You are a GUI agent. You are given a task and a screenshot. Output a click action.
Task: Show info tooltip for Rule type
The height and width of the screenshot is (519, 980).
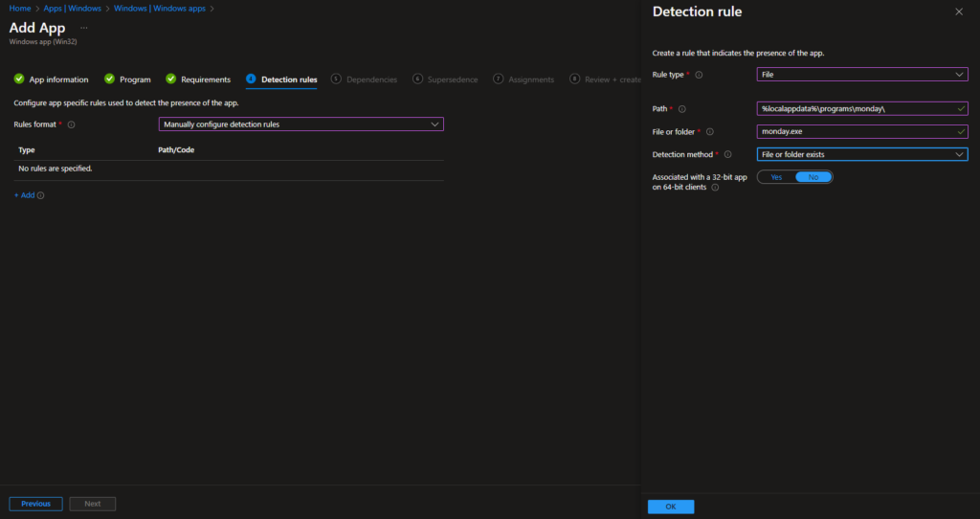coord(699,75)
